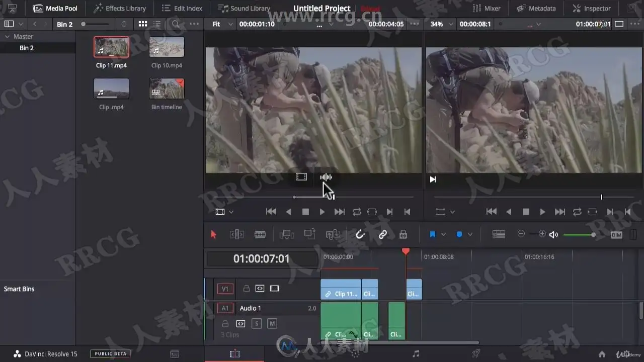
Task: Toggle DIM audio button
Action: click(616, 235)
